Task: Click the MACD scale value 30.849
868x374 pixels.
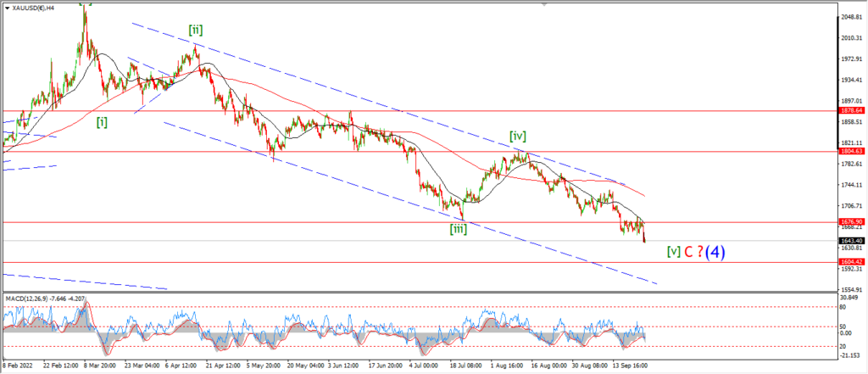Action: (853, 298)
